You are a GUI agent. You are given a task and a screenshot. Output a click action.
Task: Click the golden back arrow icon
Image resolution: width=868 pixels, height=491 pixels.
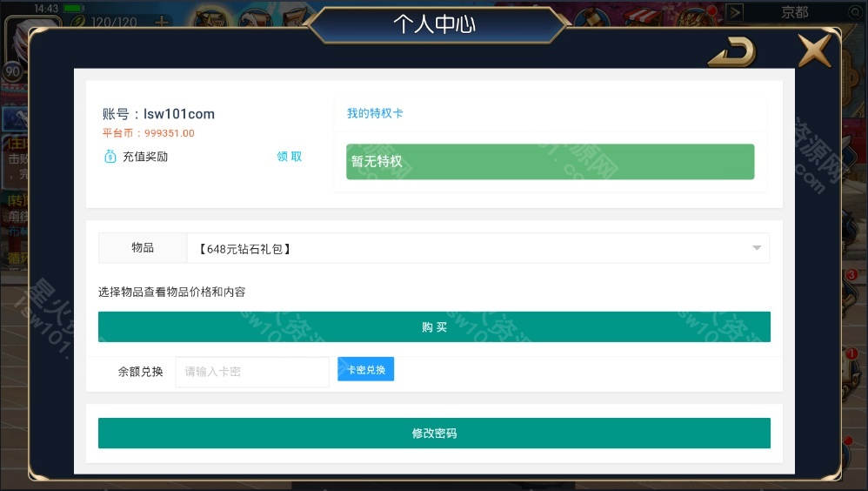(x=732, y=52)
